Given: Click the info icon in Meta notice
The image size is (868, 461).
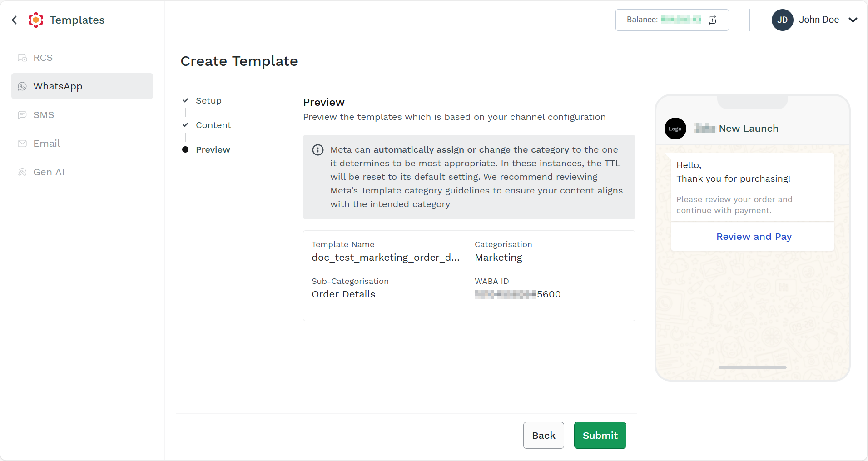Looking at the screenshot, I should point(318,150).
